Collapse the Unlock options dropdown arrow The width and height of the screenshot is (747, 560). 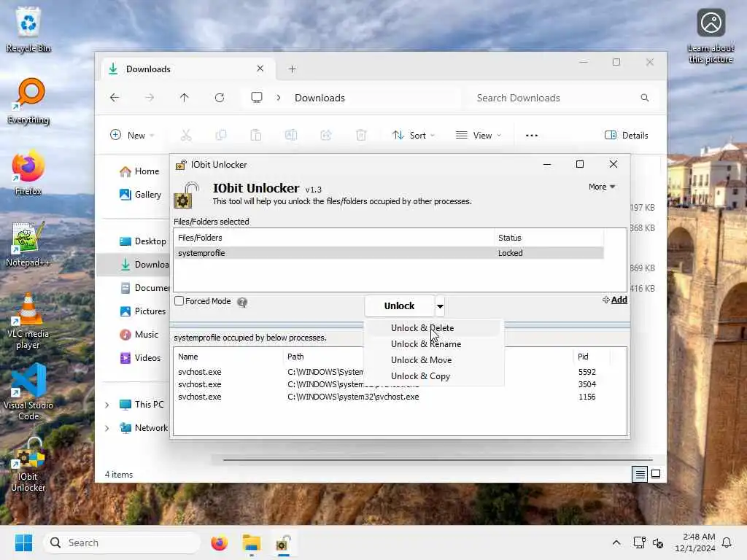pyautogui.click(x=440, y=306)
